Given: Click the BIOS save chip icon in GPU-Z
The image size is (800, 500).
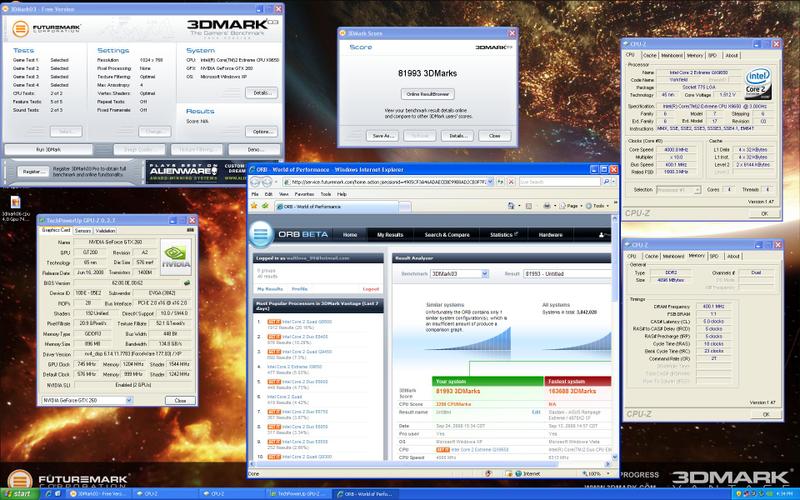Looking at the screenshot, I should (187, 283).
